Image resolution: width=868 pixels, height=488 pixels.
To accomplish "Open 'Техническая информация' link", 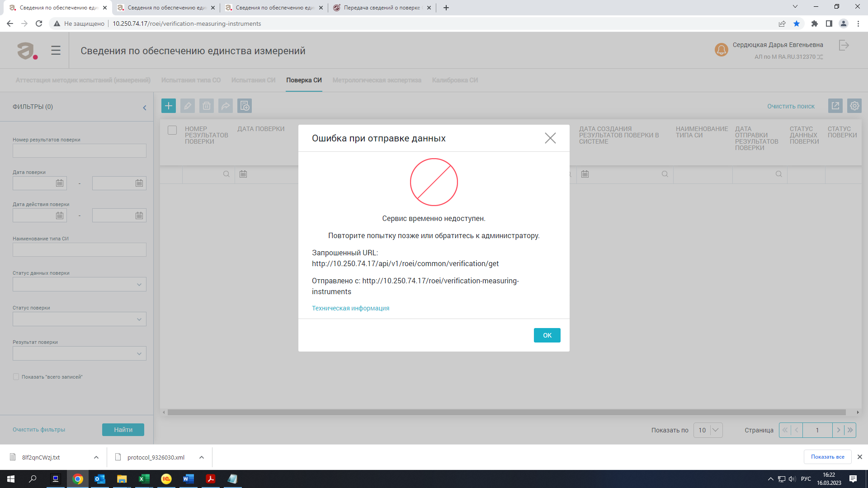I will pyautogui.click(x=350, y=308).
